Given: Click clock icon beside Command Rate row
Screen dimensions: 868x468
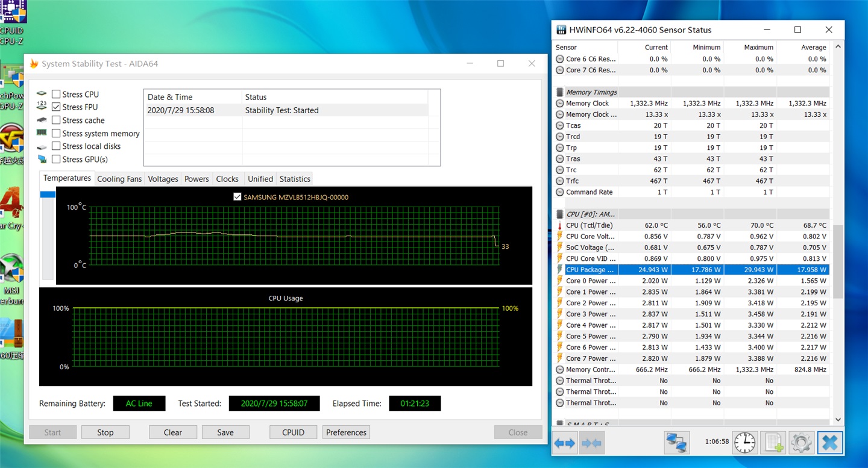Looking at the screenshot, I should pos(560,192).
